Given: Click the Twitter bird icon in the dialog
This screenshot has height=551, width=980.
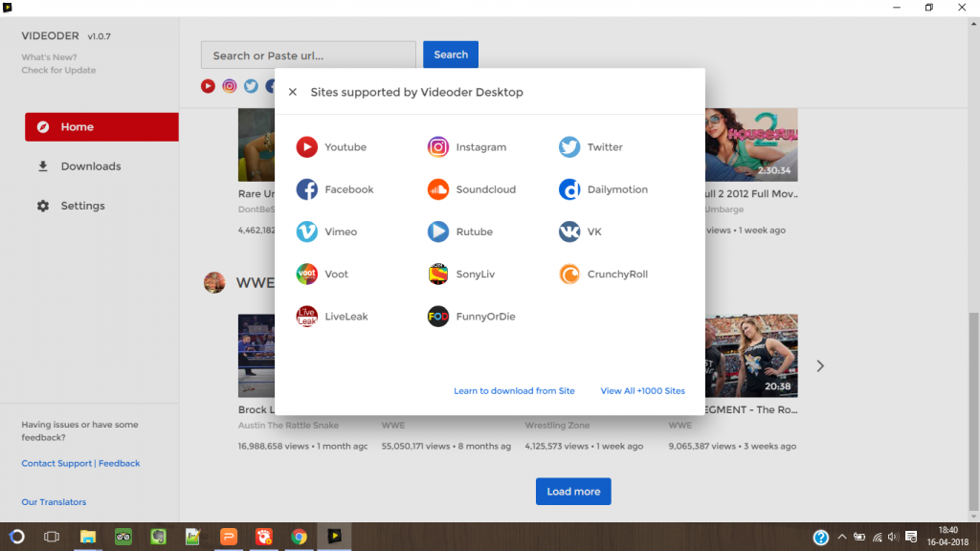Looking at the screenshot, I should (x=569, y=147).
